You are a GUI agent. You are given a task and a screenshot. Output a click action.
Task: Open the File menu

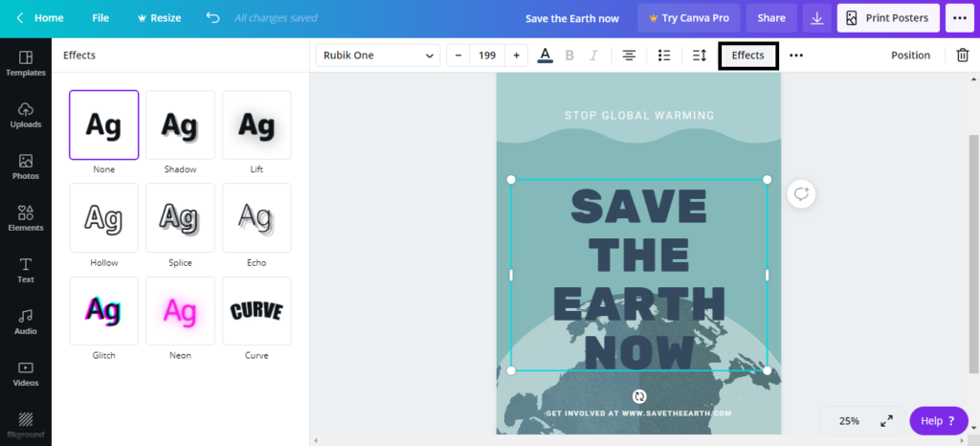tap(100, 18)
